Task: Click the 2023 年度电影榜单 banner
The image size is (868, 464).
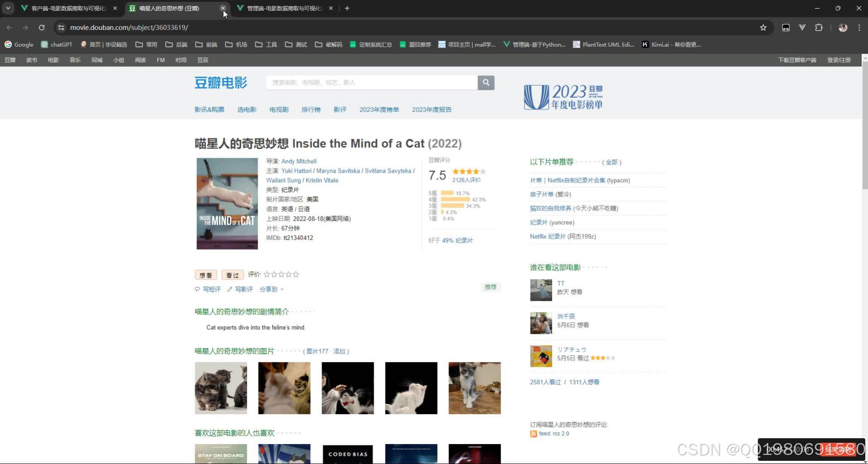Action: 563,97
